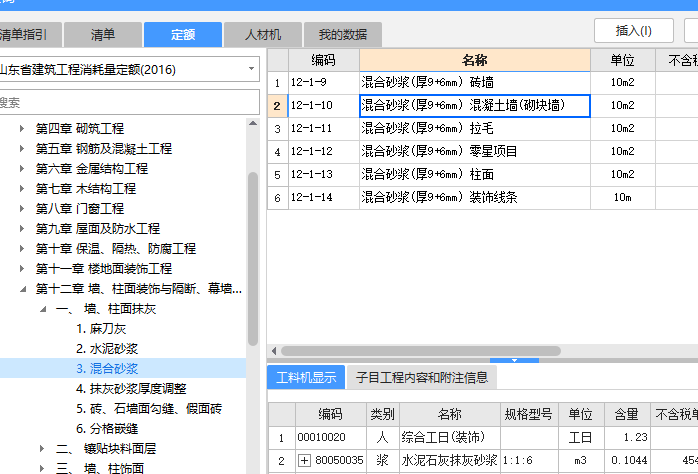Open 子目工程内容和附注信息 tab
This screenshot has width=698, height=474.
pyautogui.click(x=422, y=377)
